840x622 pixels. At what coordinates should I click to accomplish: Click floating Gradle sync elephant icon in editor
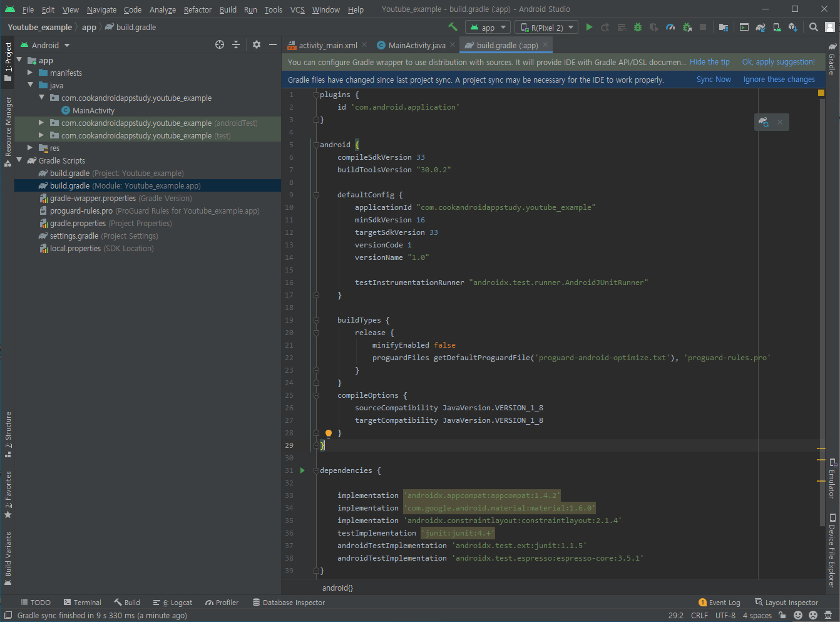coord(763,122)
